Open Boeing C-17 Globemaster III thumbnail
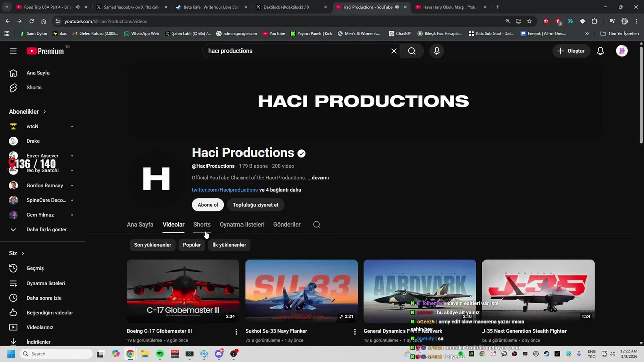This screenshot has width=644, height=362. [183, 291]
